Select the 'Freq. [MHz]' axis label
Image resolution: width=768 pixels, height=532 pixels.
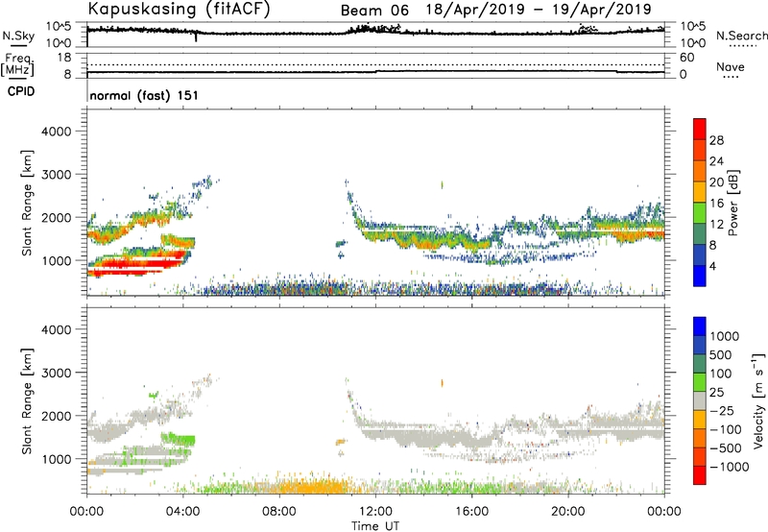[x=18, y=64]
